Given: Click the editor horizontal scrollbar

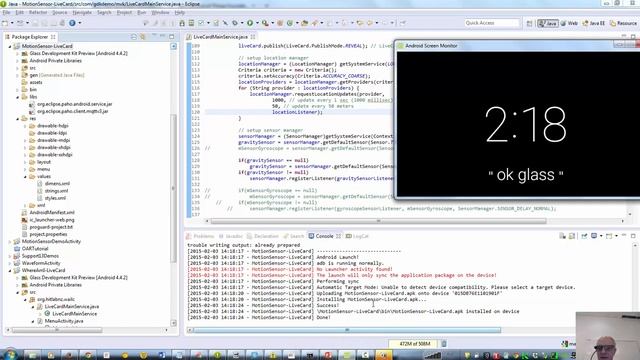Looking at the screenshot, I should pos(378,221).
